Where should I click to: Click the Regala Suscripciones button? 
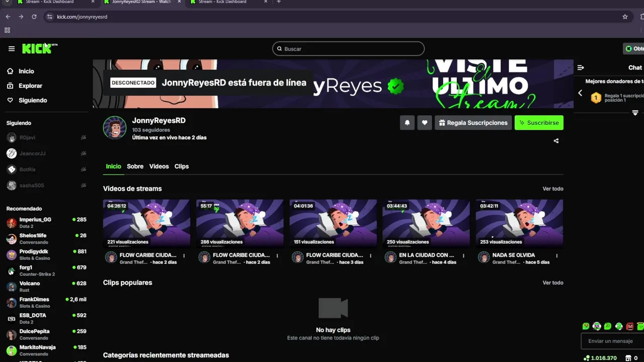[x=473, y=123]
